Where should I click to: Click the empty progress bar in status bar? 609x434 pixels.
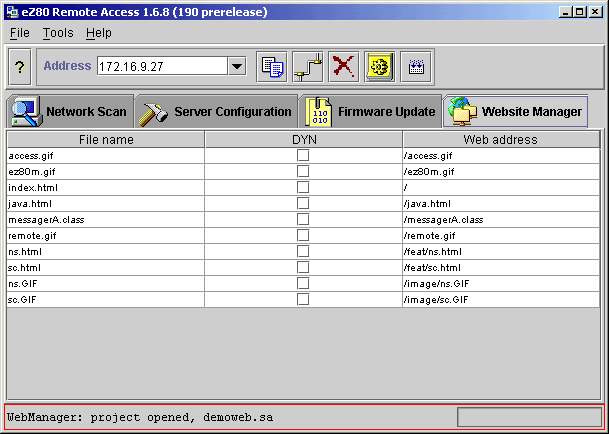(529, 417)
